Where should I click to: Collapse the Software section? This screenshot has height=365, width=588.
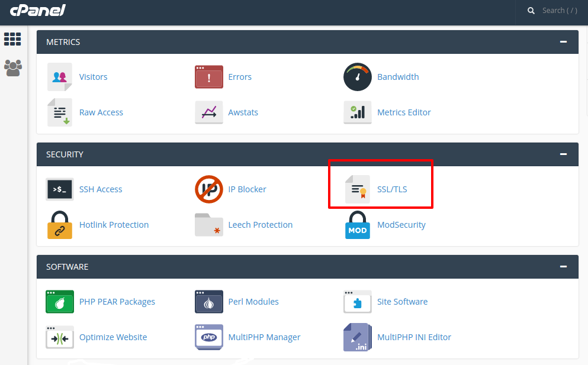[x=563, y=267]
